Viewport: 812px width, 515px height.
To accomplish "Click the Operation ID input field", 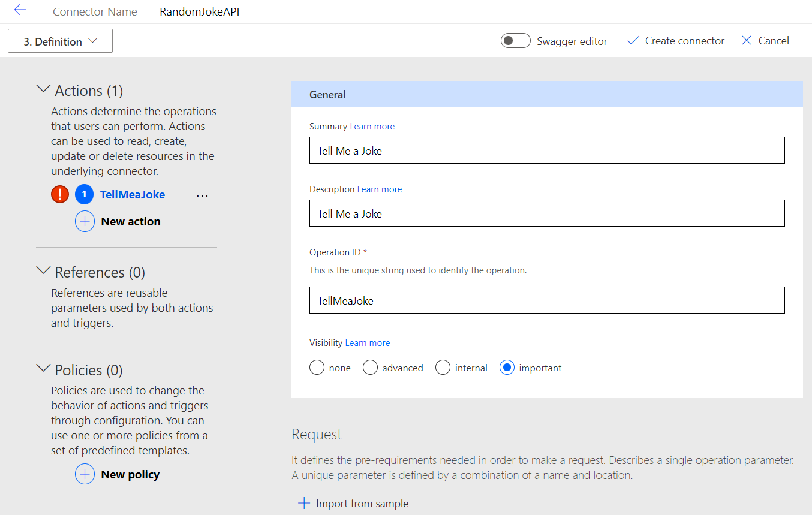I will (546, 300).
